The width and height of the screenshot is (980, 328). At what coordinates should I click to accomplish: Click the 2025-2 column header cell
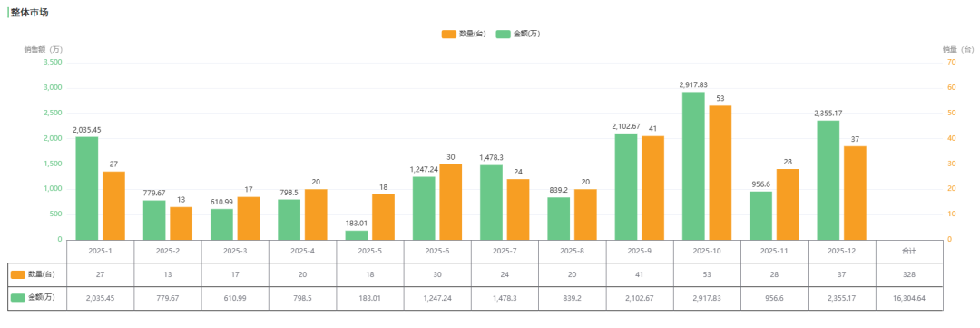click(x=168, y=251)
